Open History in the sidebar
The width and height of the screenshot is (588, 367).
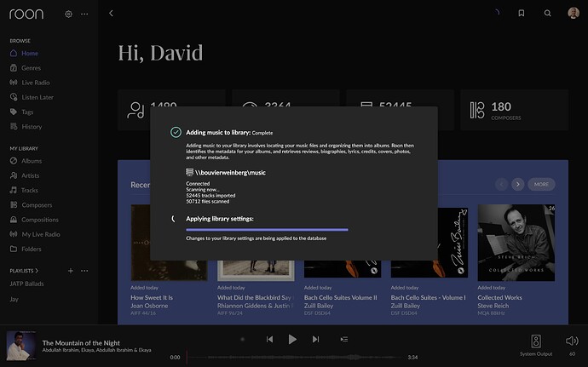coord(26,127)
